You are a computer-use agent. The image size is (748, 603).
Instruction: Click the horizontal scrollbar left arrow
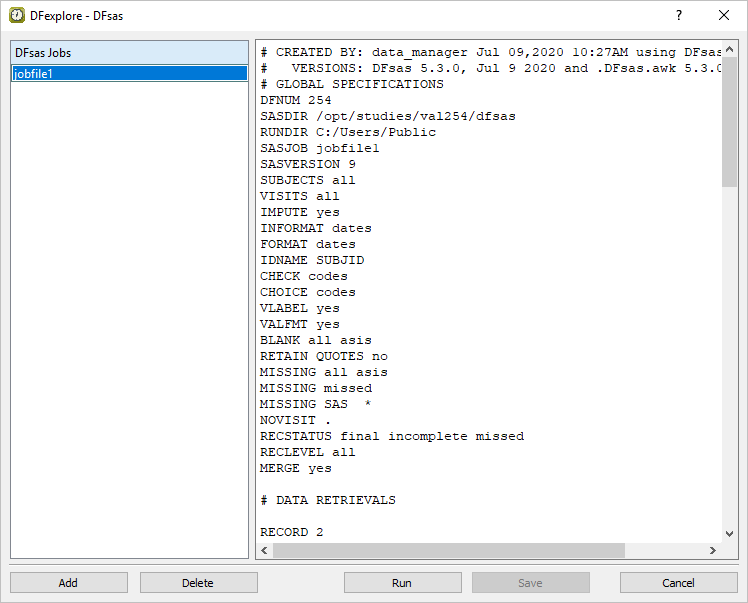(265, 551)
